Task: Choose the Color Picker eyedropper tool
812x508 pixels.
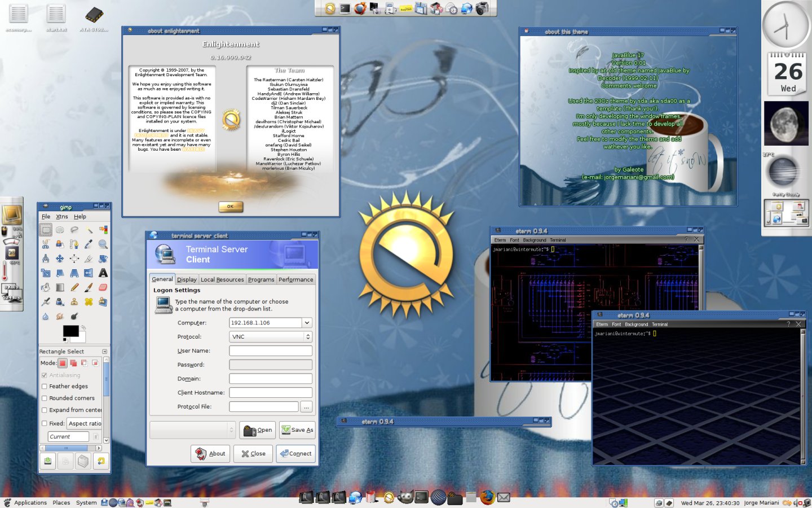Action: 89,244
